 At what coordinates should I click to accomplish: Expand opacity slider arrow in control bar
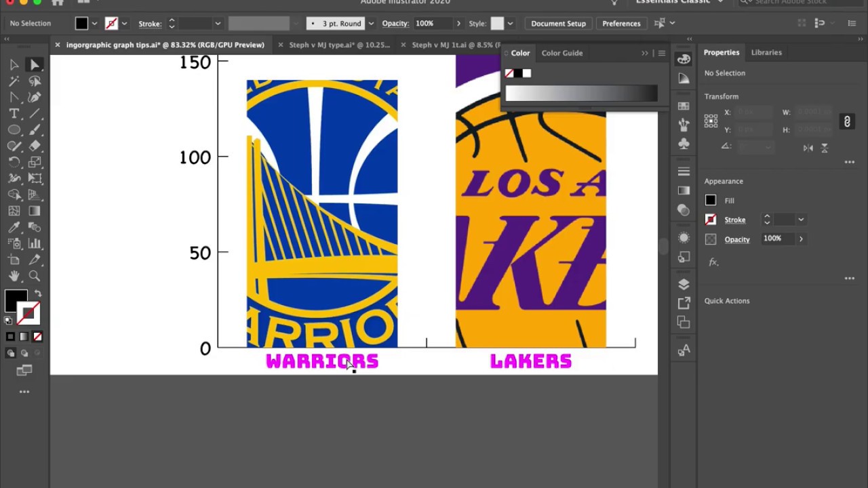click(x=458, y=24)
